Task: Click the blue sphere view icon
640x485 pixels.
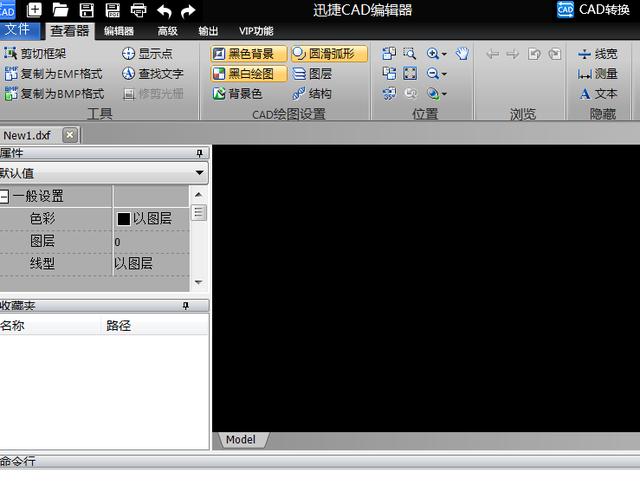Action: tap(433, 94)
